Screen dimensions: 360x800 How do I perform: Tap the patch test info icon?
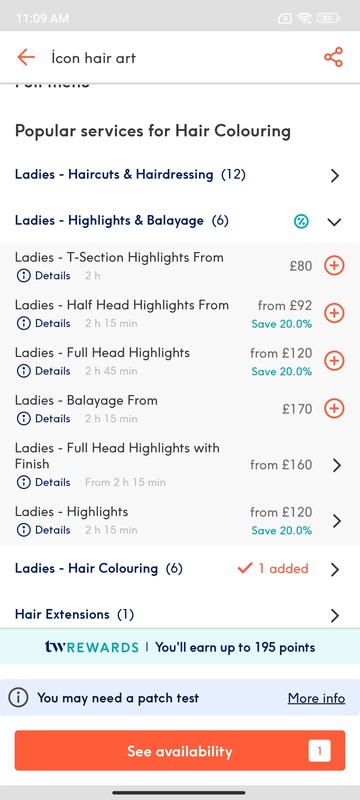(19, 697)
